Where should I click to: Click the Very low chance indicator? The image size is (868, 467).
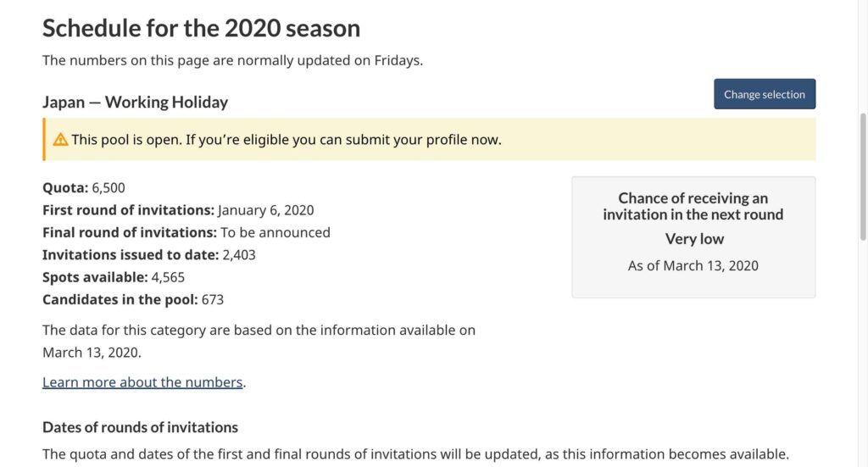point(694,239)
